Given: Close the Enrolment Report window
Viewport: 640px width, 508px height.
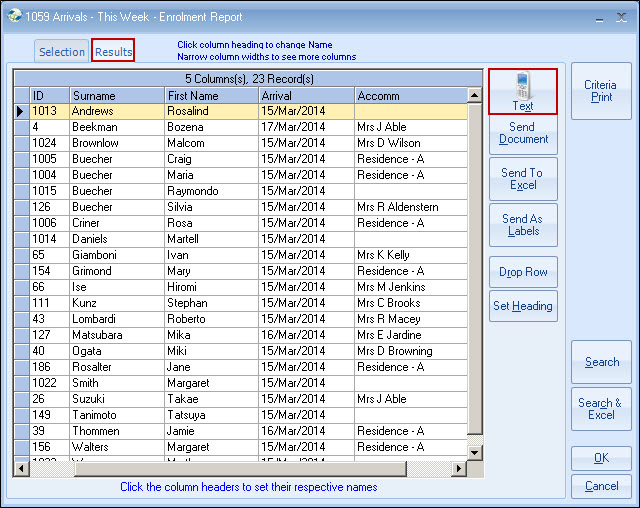Looking at the screenshot, I should click(621, 17).
